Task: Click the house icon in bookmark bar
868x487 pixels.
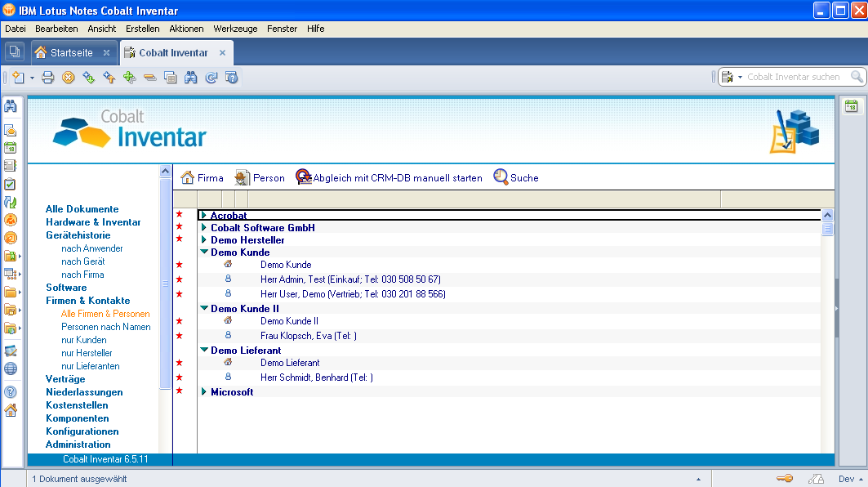Action: point(11,410)
